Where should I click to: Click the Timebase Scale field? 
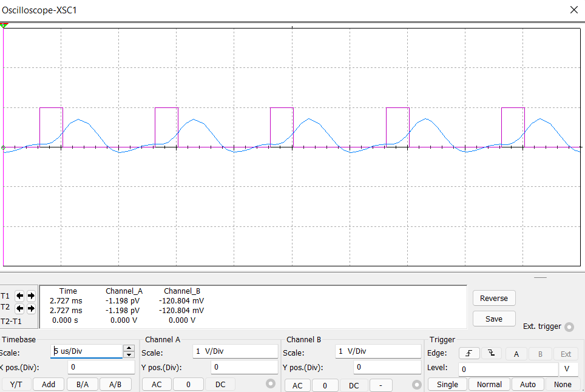pyautogui.click(x=87, y=351)
